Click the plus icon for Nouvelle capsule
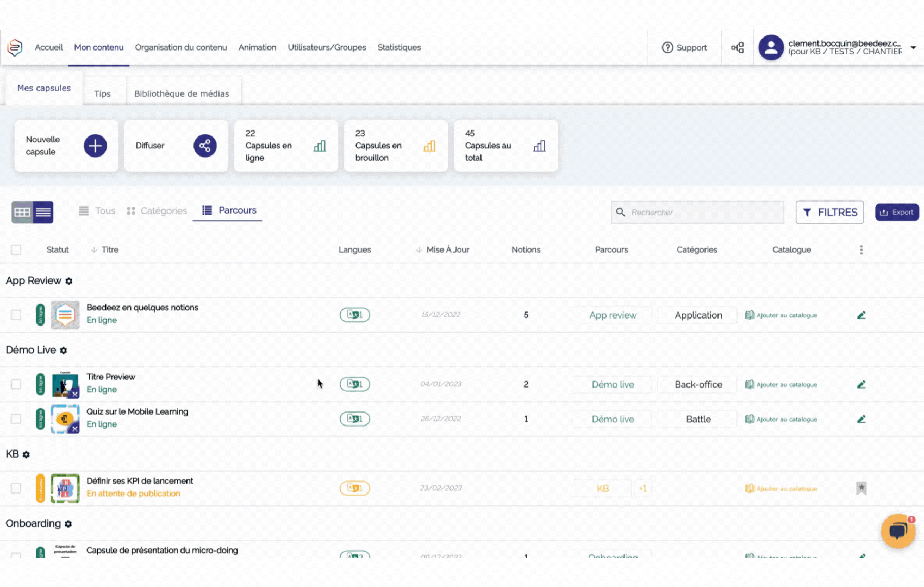 [x=95, y=146]
